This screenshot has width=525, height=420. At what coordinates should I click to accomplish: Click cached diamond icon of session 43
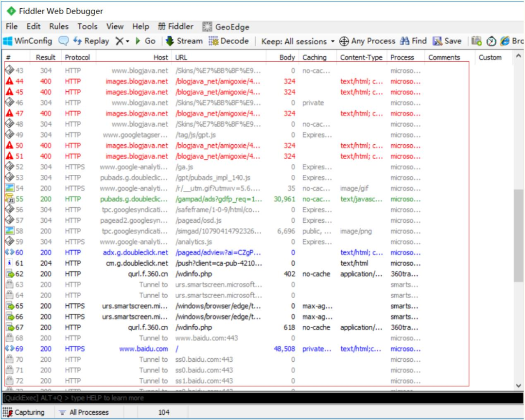[9, 70]
